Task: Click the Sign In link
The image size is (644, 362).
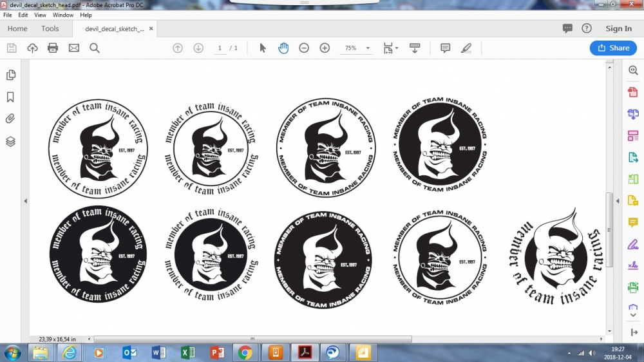Action: [618, 29]
